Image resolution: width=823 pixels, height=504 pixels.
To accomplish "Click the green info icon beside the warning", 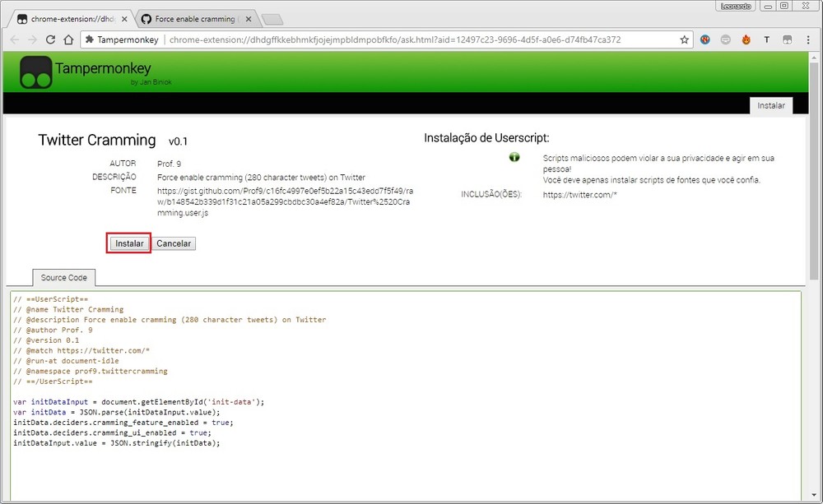I will coord(514,157).
